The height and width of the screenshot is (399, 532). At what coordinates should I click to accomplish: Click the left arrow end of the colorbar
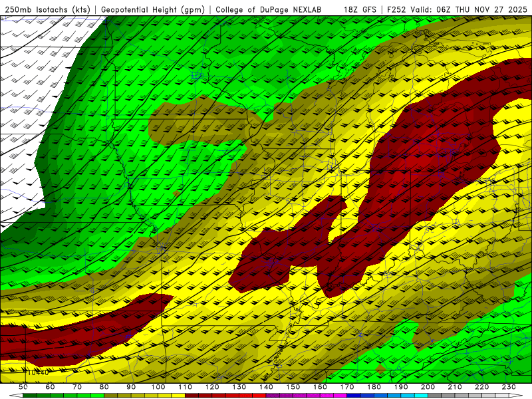(x=16, y=396)
